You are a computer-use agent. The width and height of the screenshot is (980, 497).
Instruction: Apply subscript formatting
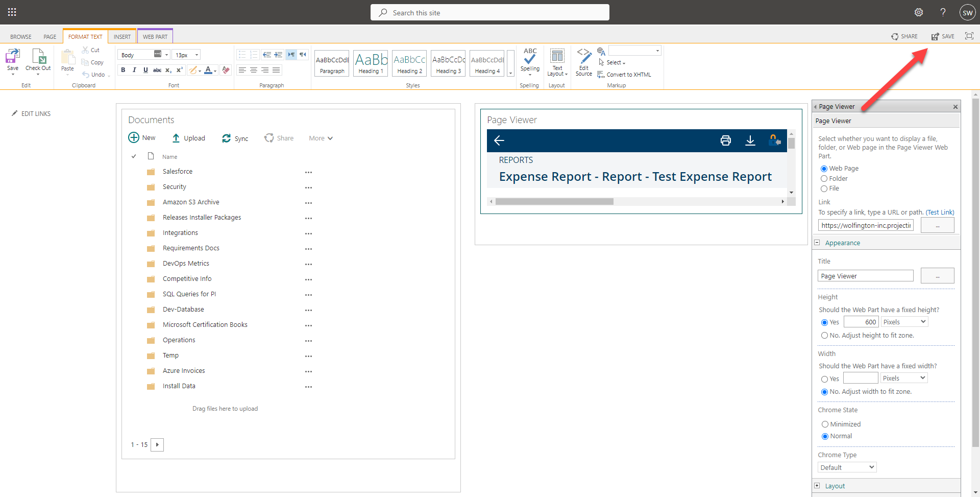[x=168, y=70]
